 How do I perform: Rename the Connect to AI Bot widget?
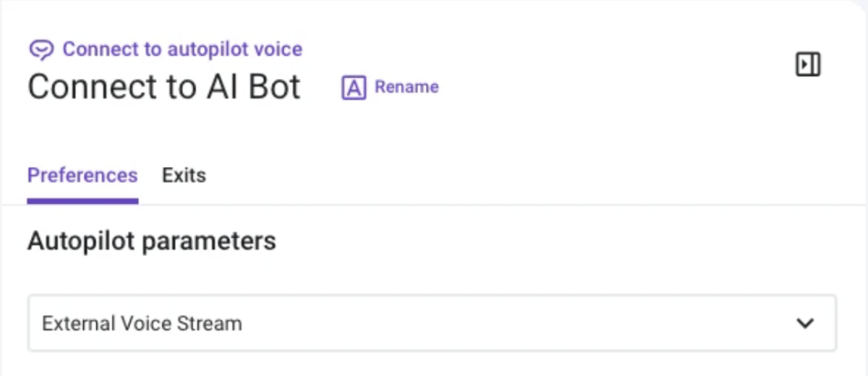click(x=390, y=87)
